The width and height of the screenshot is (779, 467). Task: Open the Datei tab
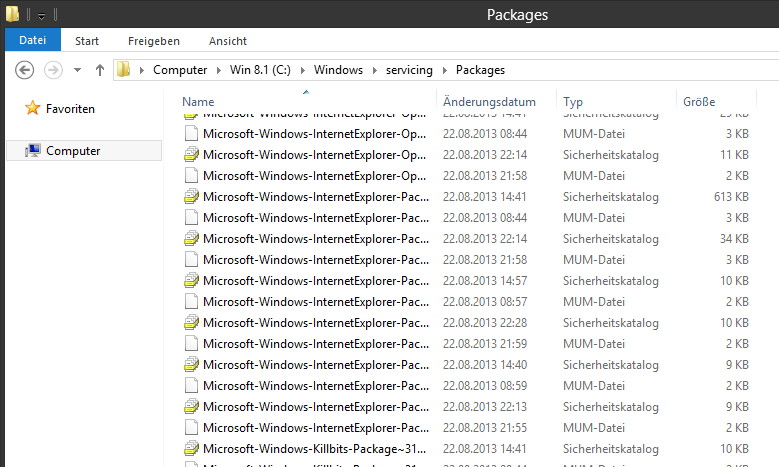[x=33, y=40]
